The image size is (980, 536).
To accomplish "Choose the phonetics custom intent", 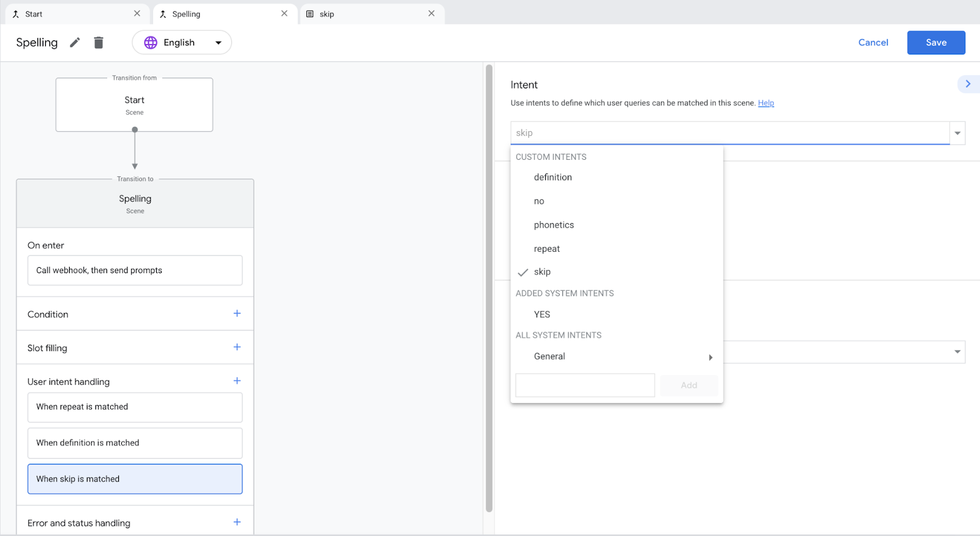I will (554, 225).
